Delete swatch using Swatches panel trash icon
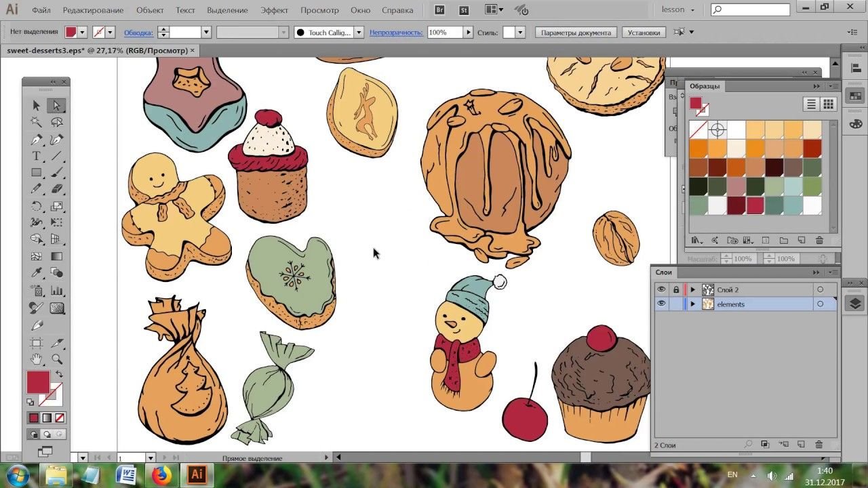The height and width of the screenshot is (488, 868). coord(819,241)
